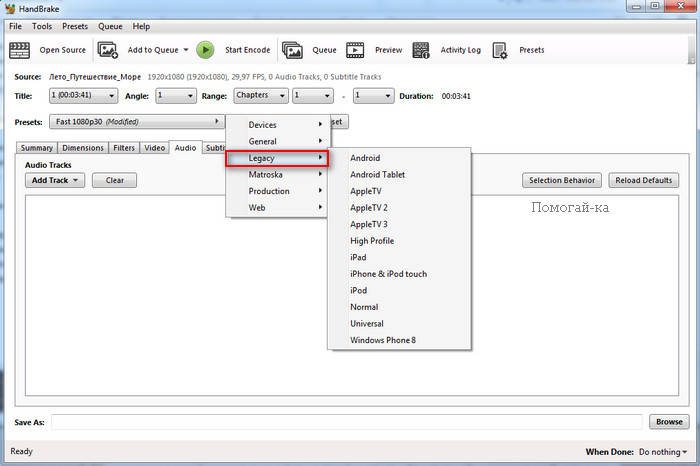Open the Tools menu

click(x=42, y=26)
